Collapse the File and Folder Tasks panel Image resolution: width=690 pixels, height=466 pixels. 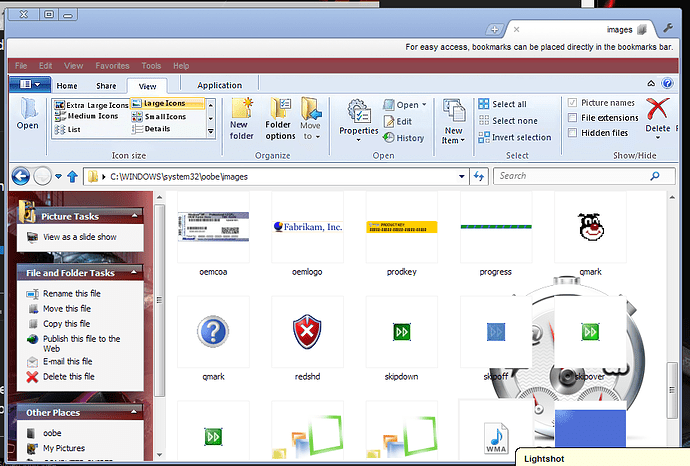tap(134, 272)
